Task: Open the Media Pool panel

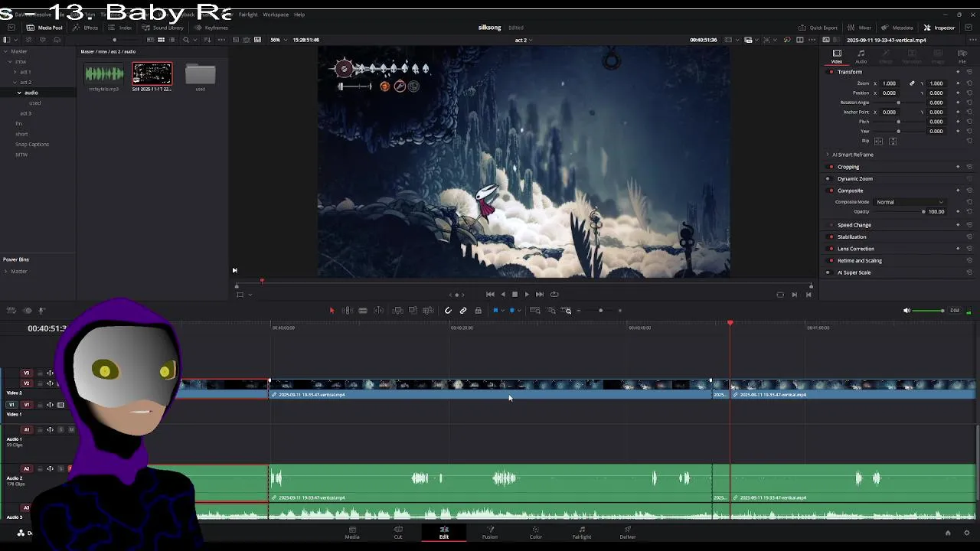Action: click(44, 28)
